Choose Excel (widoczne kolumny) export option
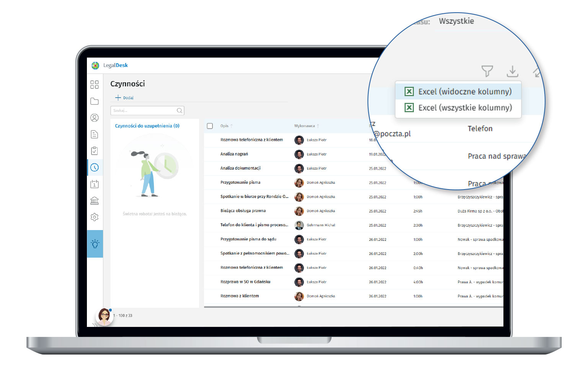 pyautogui.click(x=458, y=92)
